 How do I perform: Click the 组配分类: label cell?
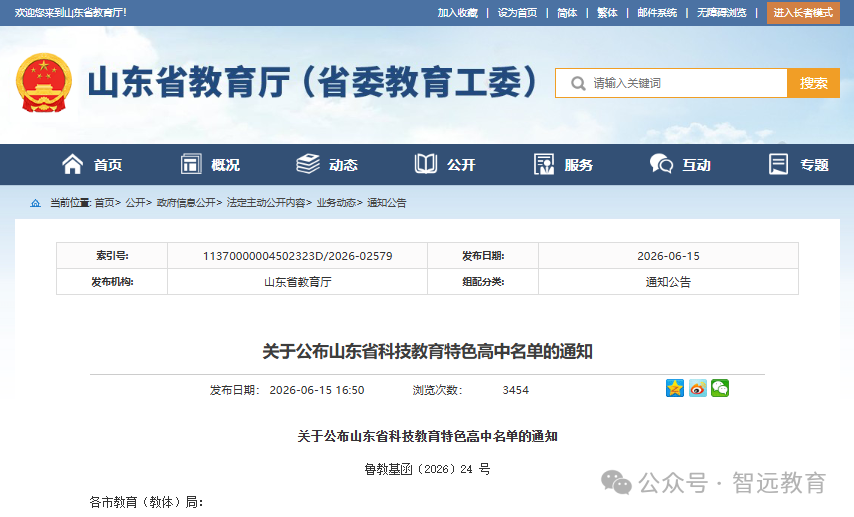pos(483,282)
